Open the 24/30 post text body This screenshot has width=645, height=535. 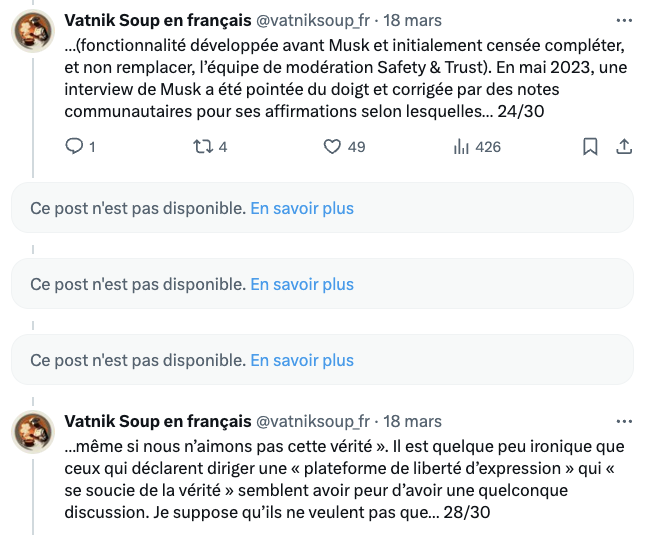click(346, 78)
